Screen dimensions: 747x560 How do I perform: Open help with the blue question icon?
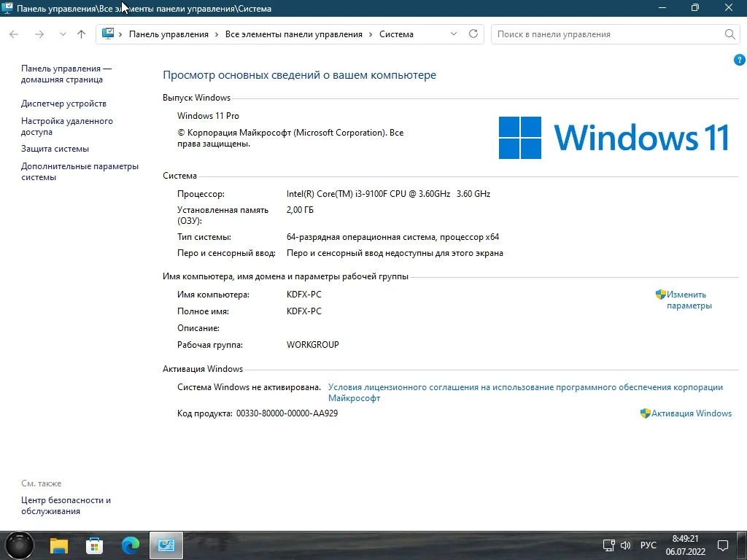point(740,60)
